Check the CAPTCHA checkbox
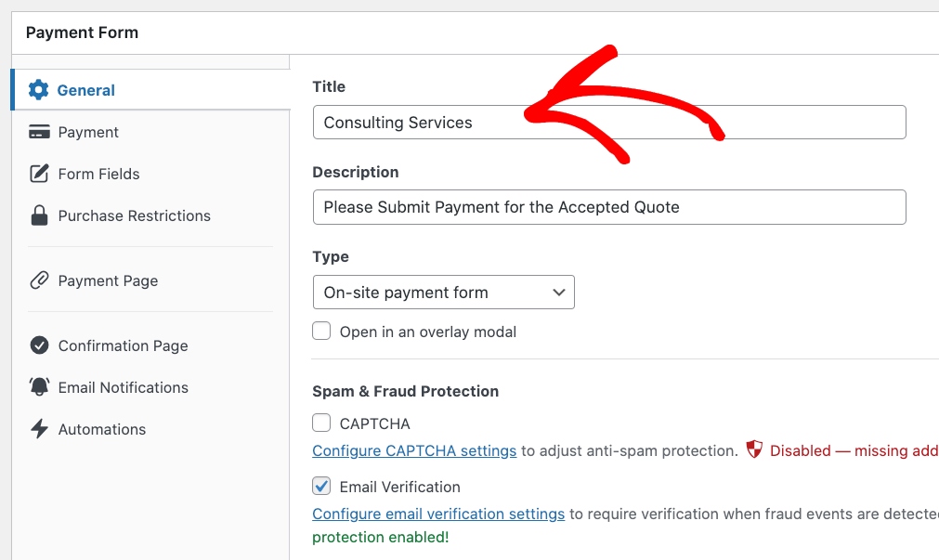Image resolution: width=939 pixels, height=560 pixels. [x=321, y=423]
